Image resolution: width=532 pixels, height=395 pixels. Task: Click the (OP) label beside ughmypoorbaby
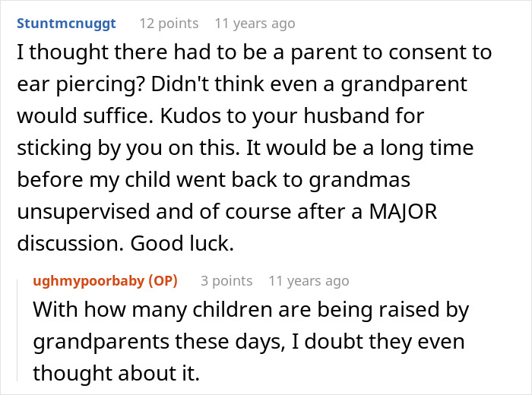point(160,281)
